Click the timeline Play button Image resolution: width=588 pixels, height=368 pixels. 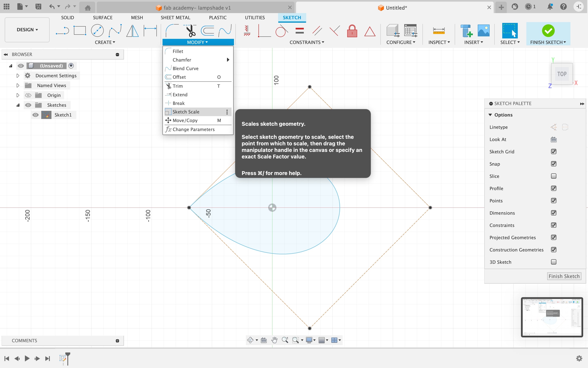[x=27, y=358]
